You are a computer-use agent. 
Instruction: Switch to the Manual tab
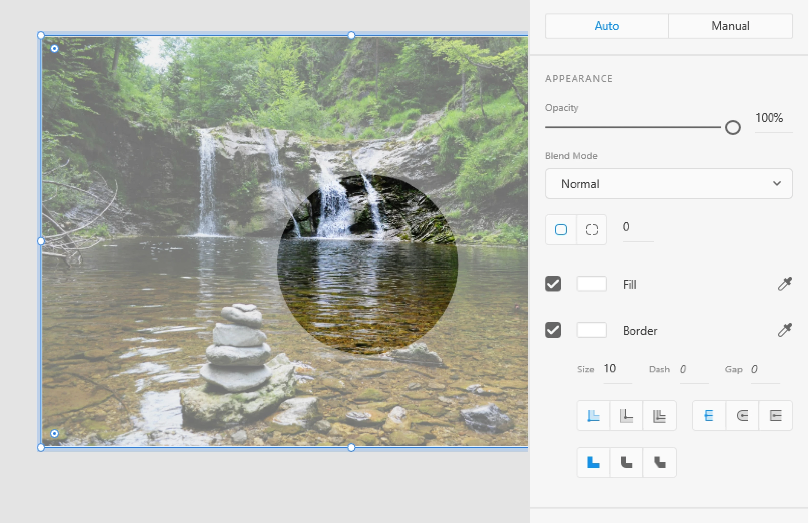pyautogui.click(x=731, y=26)
